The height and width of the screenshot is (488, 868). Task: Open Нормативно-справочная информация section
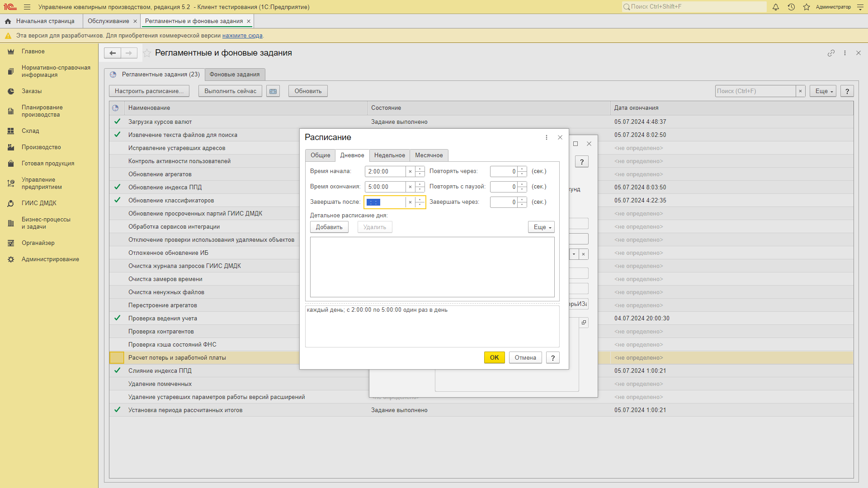(49, 71)
